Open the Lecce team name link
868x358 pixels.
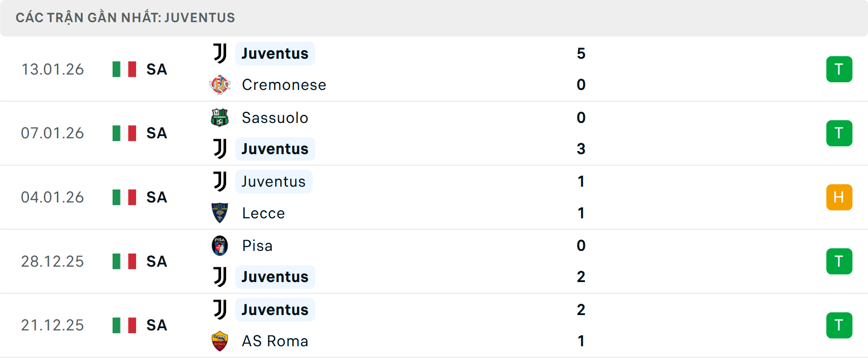(263, 213)
